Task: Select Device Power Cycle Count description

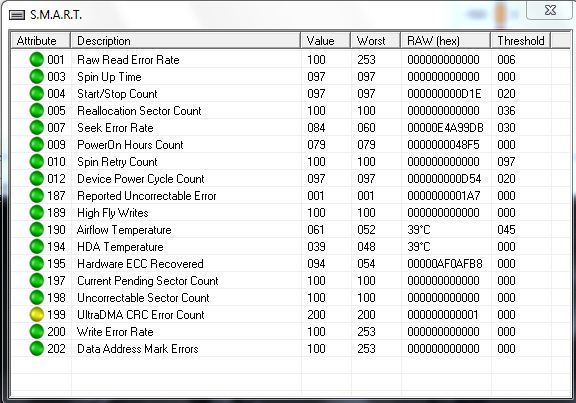Action: (141, 179)
